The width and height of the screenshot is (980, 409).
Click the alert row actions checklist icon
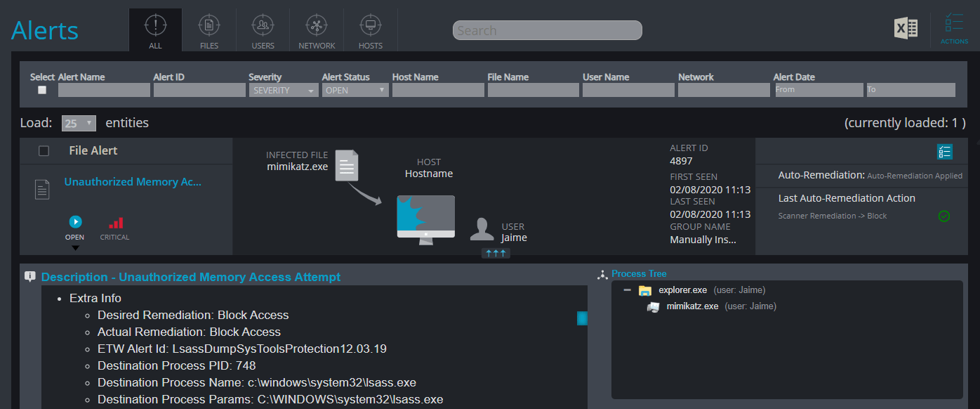tap(944, 152)
